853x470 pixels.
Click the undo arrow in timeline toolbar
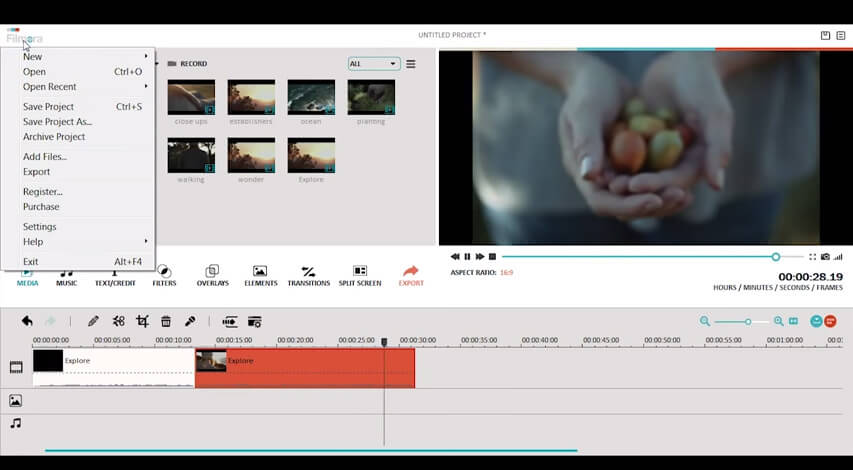point(27,321)
